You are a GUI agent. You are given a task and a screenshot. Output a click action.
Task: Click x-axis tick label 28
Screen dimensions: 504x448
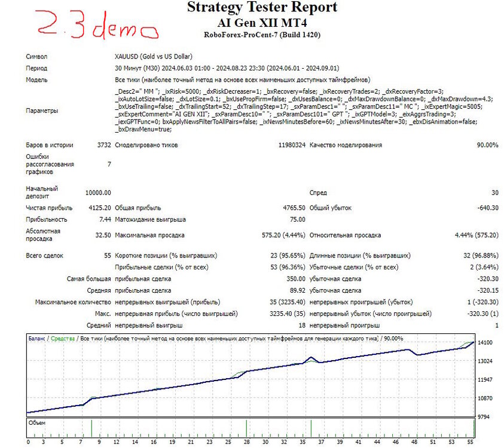coord(247,442)
